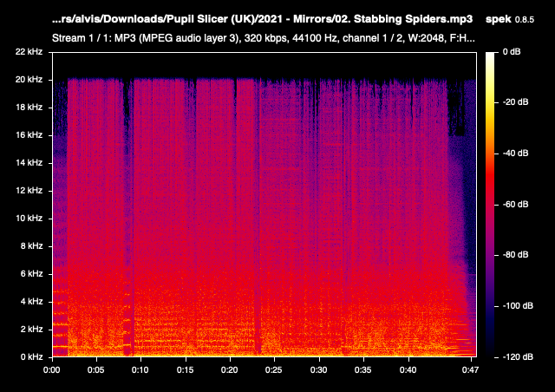Click the 0:15 time axis label
Image resolution: width=555 pixels, height=392 pixels.
[185, 370]
